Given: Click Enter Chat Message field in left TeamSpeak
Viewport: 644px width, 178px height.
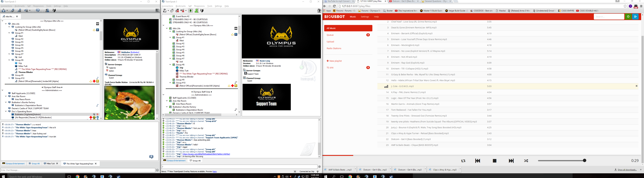Looking at the screenshot, I should tap(78, 170).
